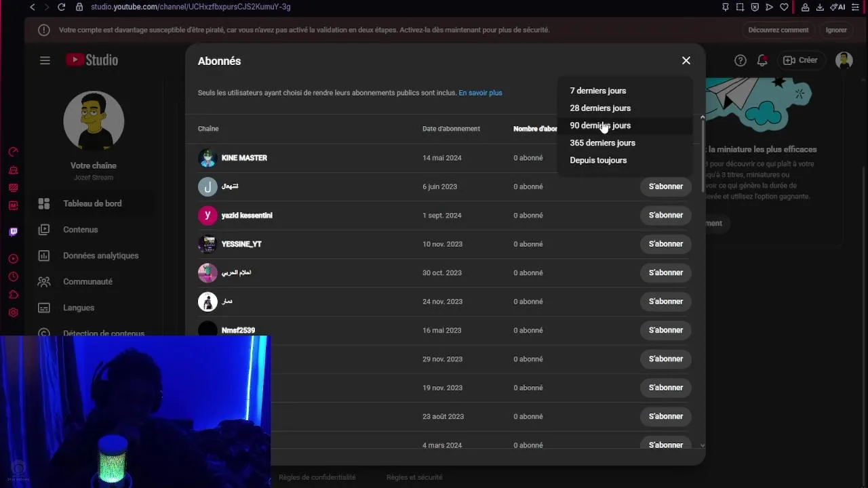The width and height of the screenshot is (868, 488).
Task: Open Langues in the sidebar
Action: [x=94, y=308]
